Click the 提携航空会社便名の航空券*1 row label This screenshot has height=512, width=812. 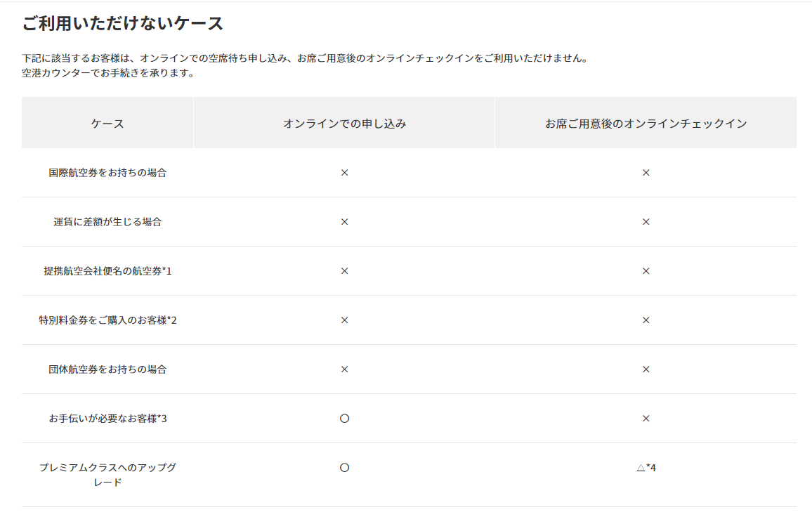click(x=107, y=271)
